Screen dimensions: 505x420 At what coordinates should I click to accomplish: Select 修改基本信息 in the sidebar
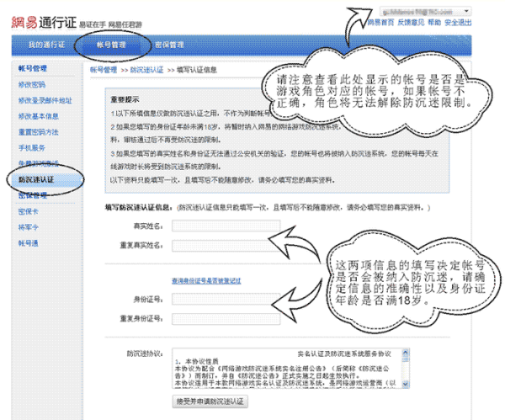[39, 116]
